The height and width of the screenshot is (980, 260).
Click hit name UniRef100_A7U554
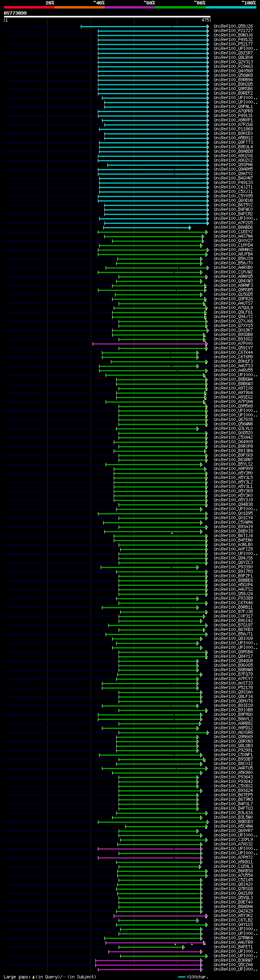[233, 876]
